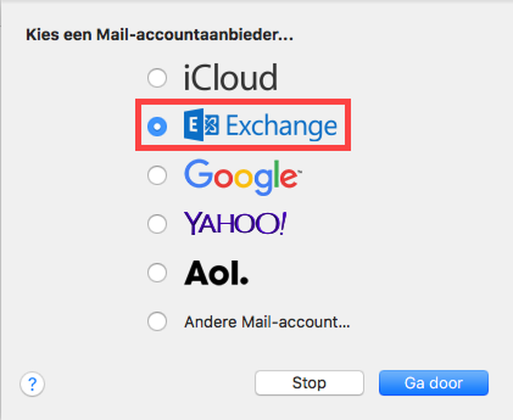Select the iCloud radio button
The image size is (513, 420).
coord(157,79)
